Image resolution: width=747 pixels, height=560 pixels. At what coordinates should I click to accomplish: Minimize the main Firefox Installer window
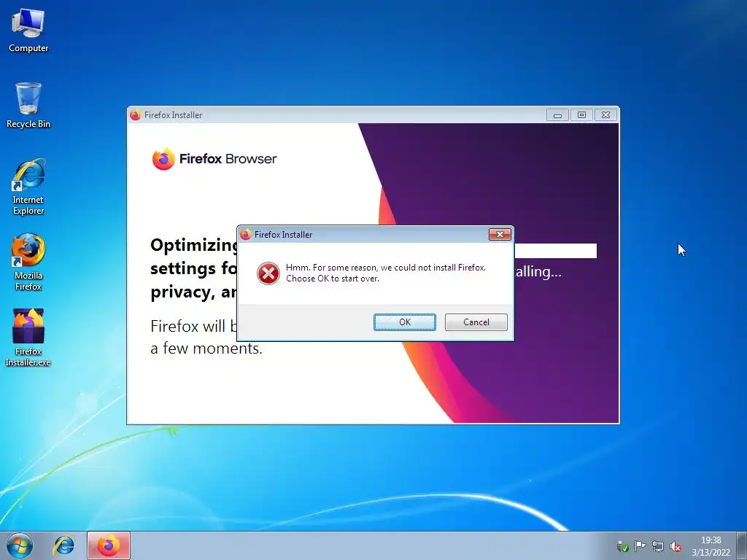[557, 114]
